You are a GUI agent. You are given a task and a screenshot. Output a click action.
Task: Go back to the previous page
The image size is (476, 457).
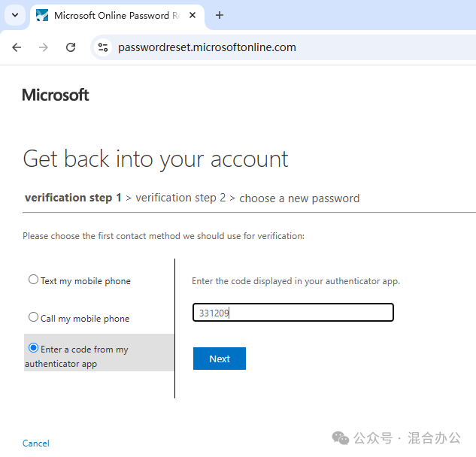17,47
